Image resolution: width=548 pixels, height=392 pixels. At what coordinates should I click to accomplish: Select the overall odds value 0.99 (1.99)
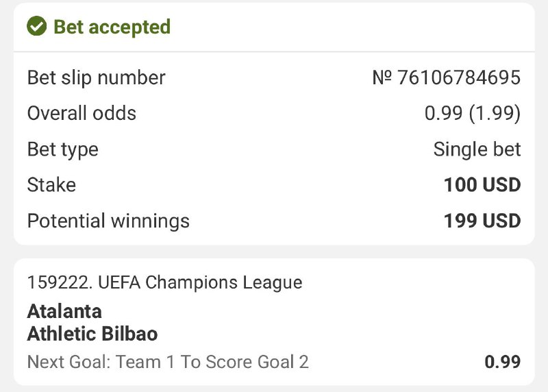(x=473, y=113)
